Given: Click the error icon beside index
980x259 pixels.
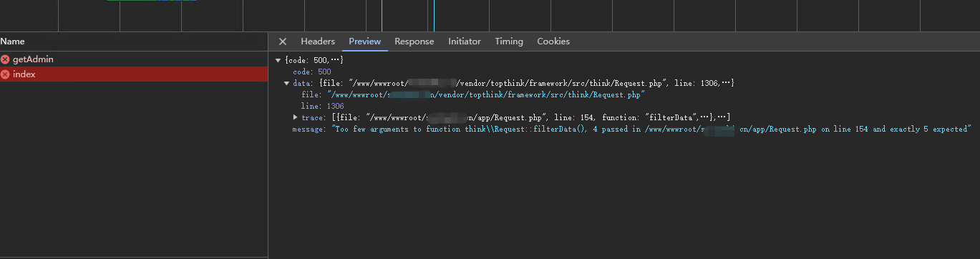Looking at the screenshot, I should 6,74.
